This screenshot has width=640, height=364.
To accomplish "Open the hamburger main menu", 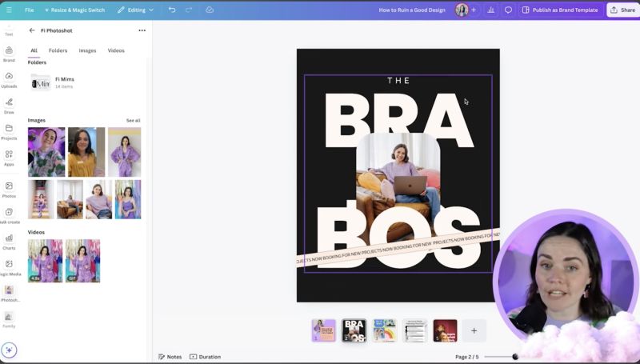I will point(9,10).
